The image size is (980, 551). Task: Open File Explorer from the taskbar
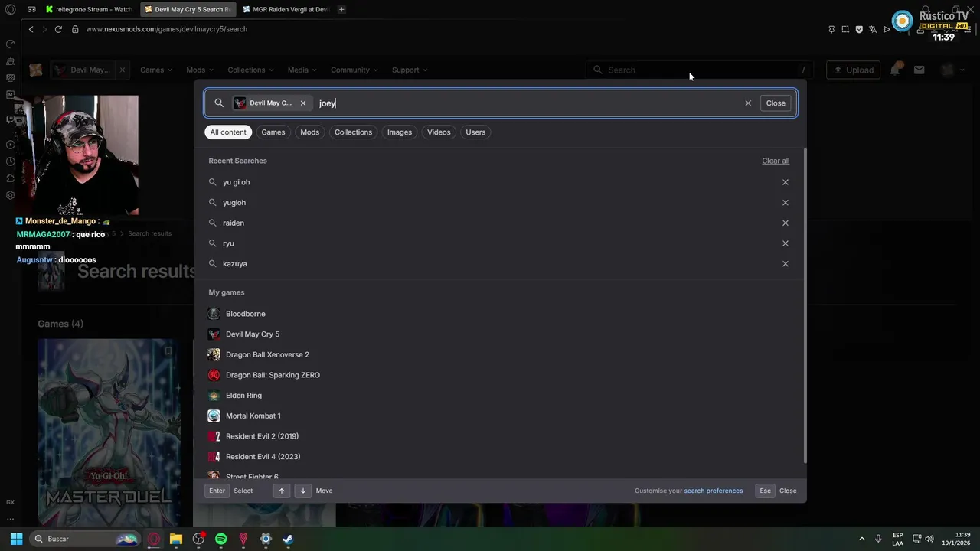[176, 539]
